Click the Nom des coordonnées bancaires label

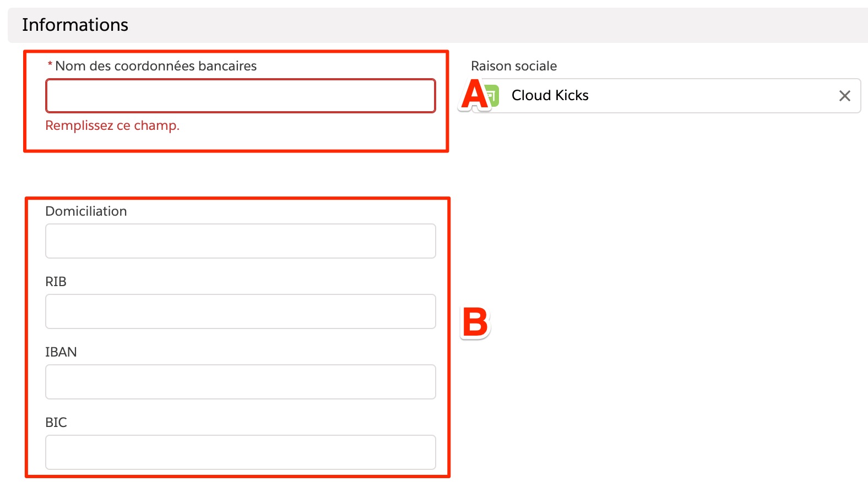tap(156, 66)
